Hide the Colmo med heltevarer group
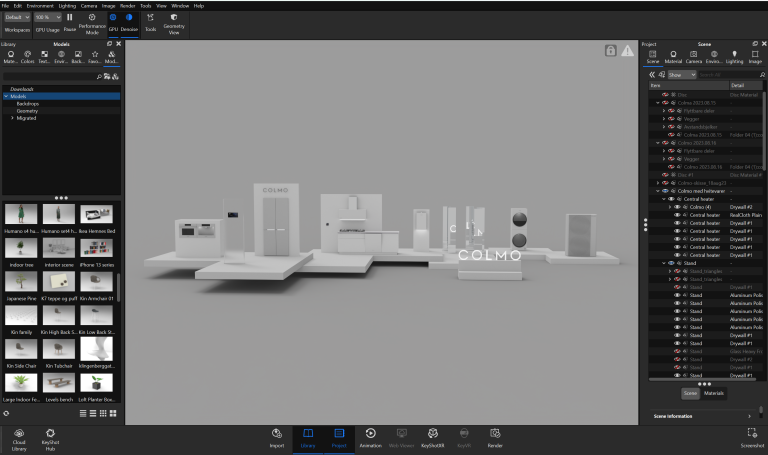 (666, 190)
